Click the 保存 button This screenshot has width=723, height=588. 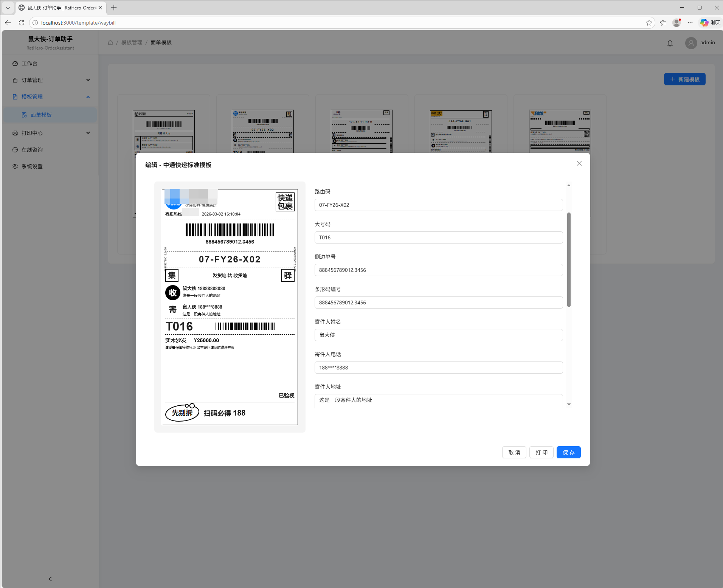tap(568, 452)
